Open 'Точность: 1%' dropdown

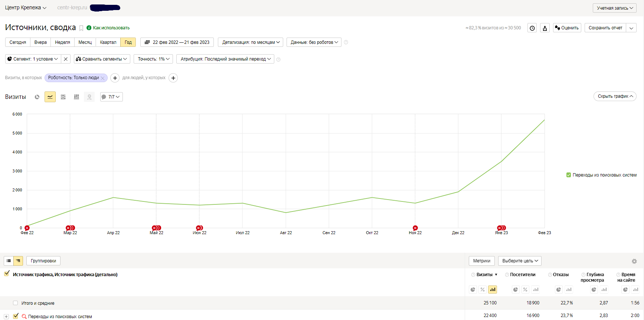[153, 59]
